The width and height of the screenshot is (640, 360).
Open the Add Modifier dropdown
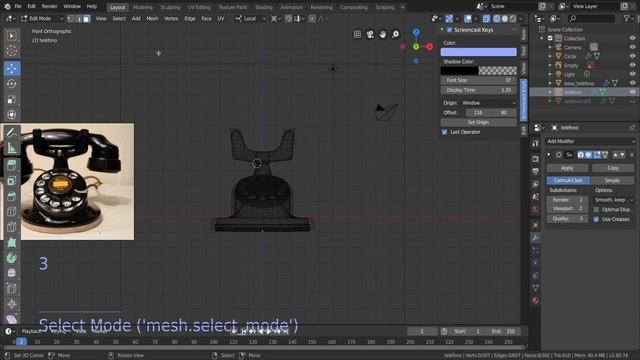(x=591, y=141)
